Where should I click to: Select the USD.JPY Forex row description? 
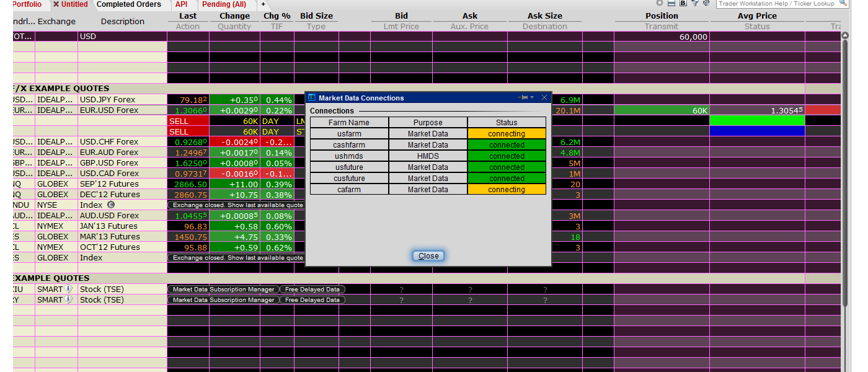[x=122, y=99]
